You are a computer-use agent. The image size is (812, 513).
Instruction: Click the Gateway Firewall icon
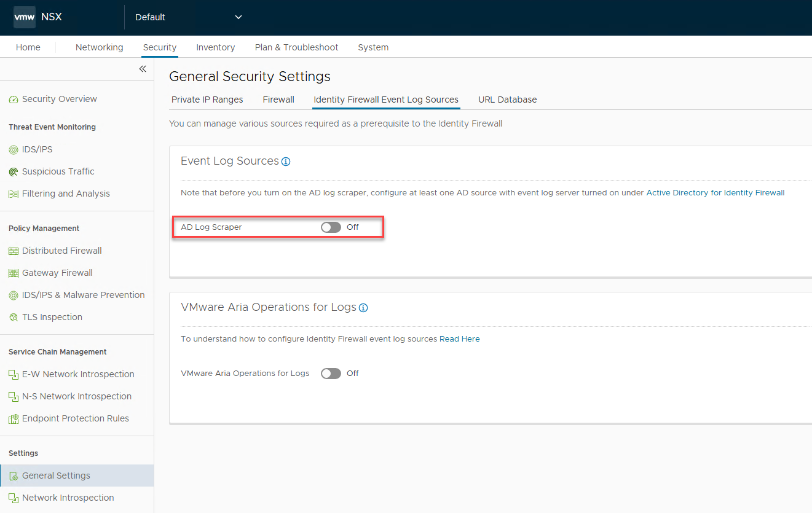click(14, 273)
